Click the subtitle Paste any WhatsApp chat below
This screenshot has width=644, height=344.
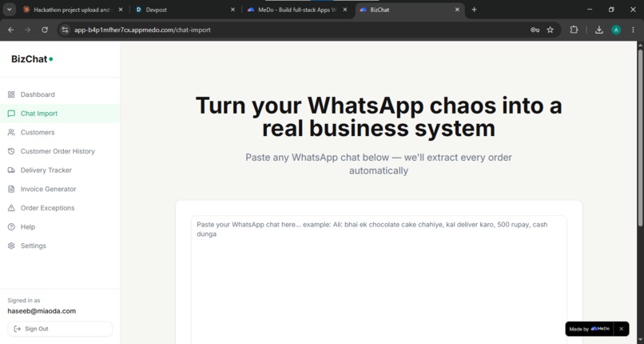tap(379, 164)
